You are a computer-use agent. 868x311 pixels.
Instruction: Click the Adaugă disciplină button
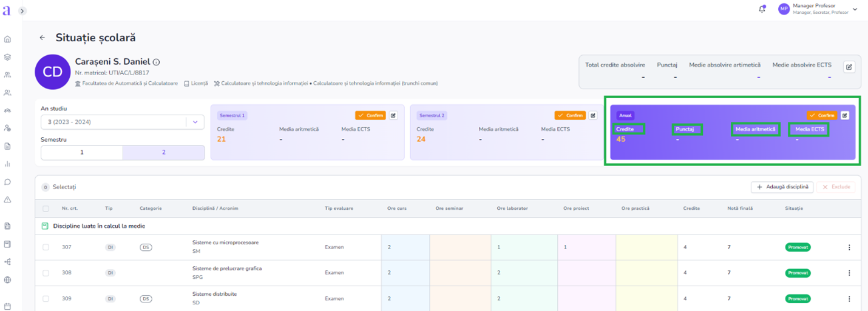(x=782, y=187)
